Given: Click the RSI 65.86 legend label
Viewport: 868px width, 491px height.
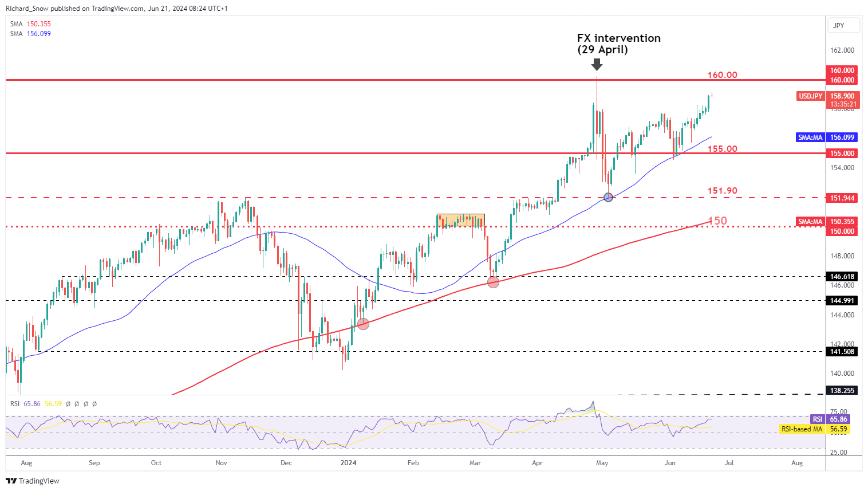Looking at the screenshot, I should [25, 404].
